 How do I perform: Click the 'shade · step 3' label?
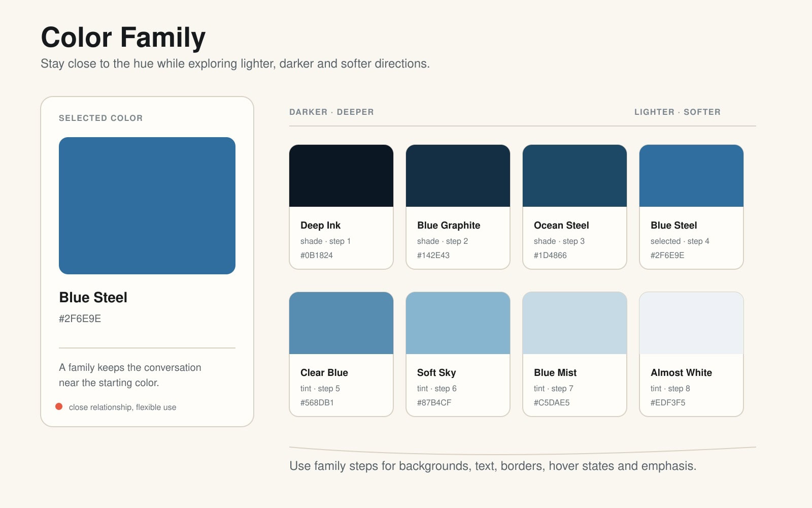pos(559,241)
